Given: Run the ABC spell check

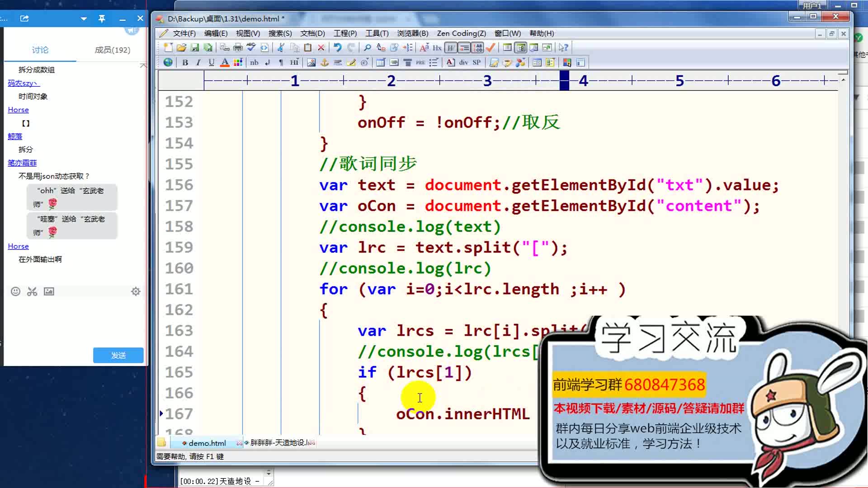Looking at the screenshot, I should click(251, 47).
